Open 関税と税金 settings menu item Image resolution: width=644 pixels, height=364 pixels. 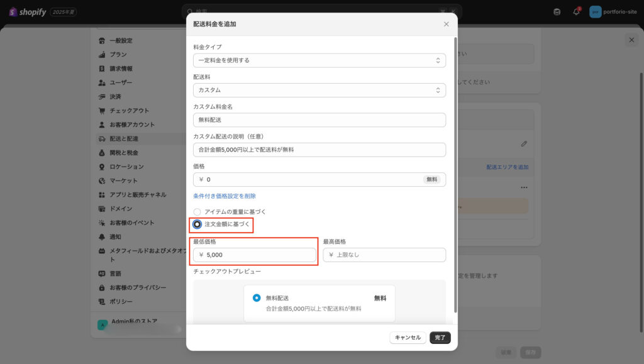pos(123,153)
